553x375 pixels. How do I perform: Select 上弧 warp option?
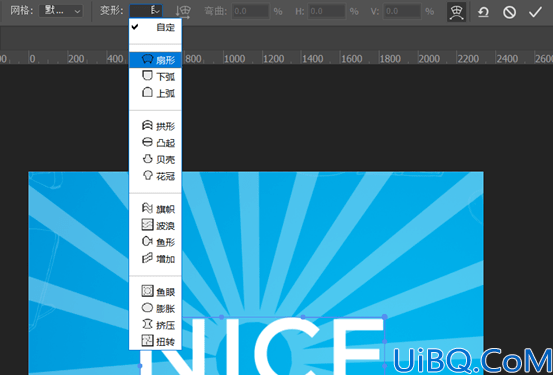pos(156,93)
